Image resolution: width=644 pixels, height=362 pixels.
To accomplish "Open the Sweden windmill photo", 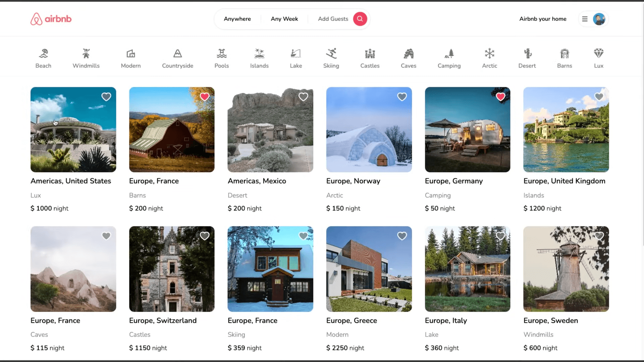I will (x=566, y=269).
